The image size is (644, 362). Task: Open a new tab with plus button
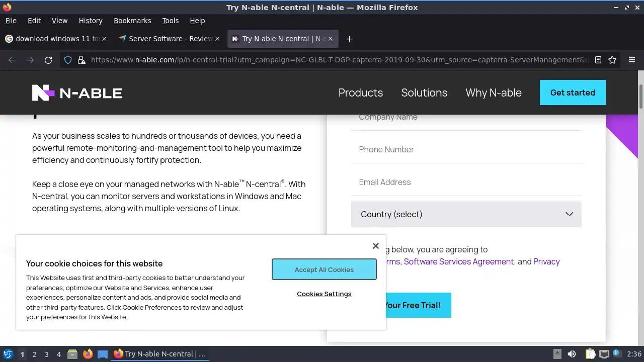pos(349,39)
